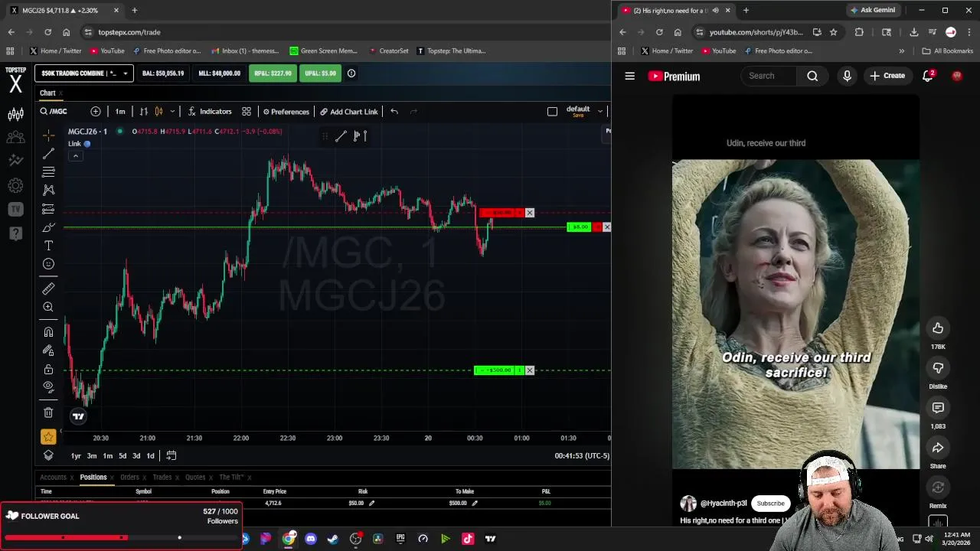Select the trend line drawing tool
Image resolution: width=980 pixels, height=551 pixels.
pyautogui.click(x=48, y=154)
